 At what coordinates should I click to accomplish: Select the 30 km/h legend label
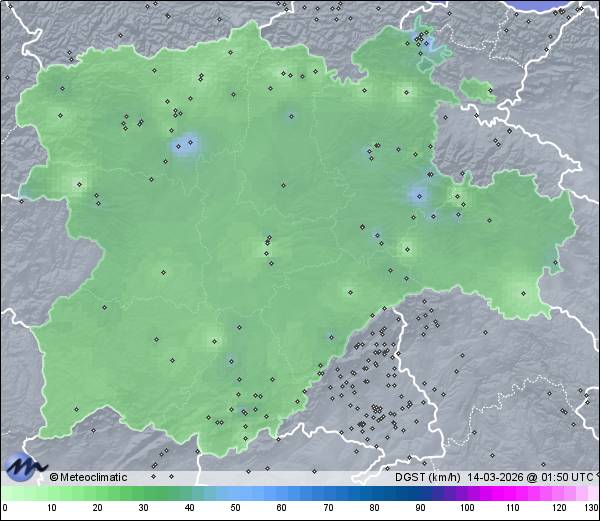(x=143, y=509)
